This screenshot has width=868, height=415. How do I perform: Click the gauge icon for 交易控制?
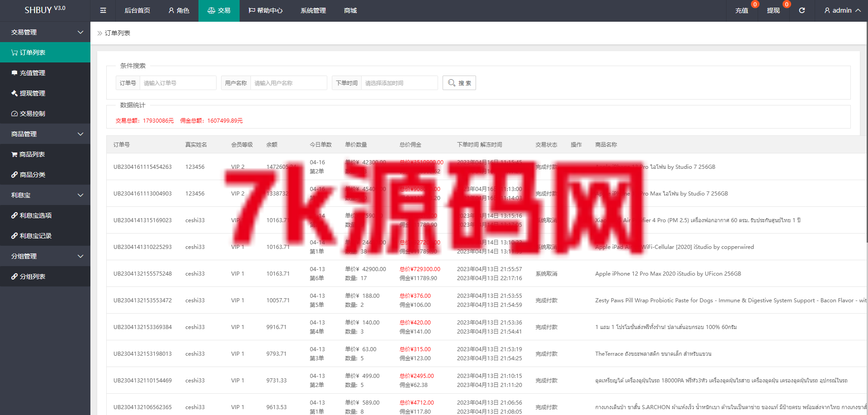point(14,114)
